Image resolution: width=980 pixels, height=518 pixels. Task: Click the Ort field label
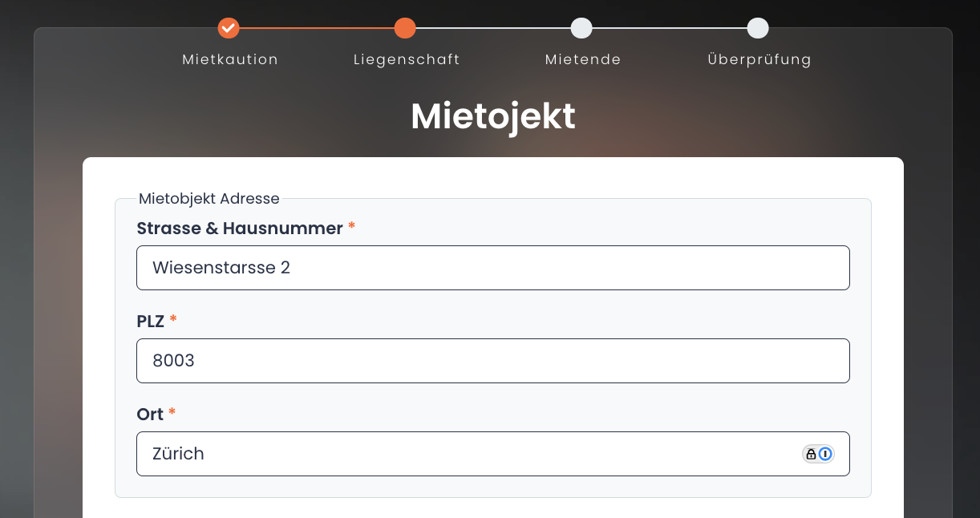tap(150, 415)
